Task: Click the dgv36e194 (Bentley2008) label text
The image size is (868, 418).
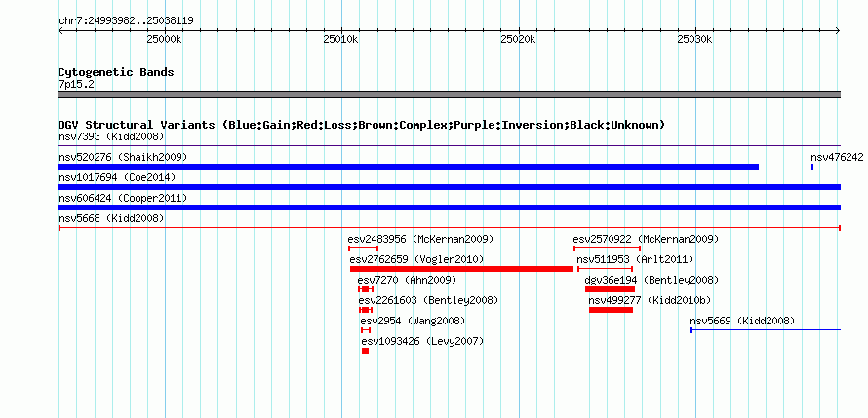Action: [x=651, y=280]
